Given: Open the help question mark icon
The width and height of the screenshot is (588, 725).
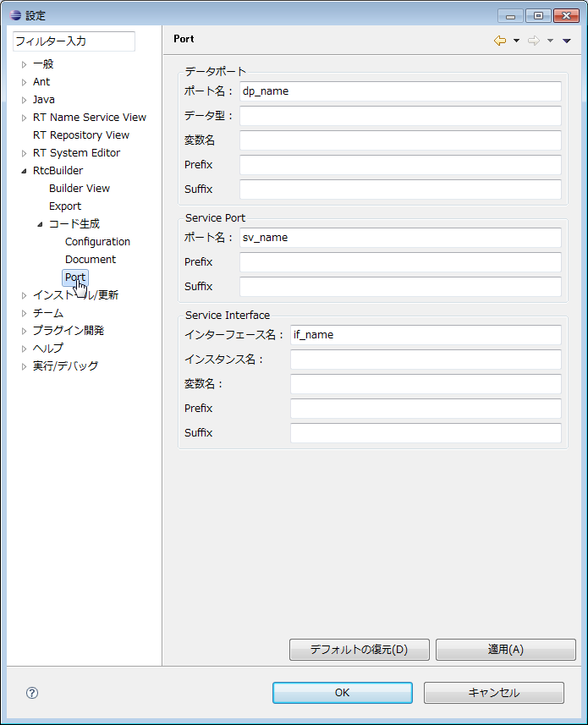Looking at the screenshot, I should tap(32, 693).
